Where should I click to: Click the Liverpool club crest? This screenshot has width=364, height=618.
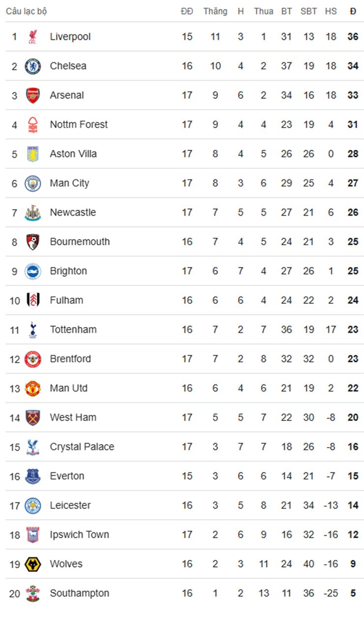pos(33,37)
